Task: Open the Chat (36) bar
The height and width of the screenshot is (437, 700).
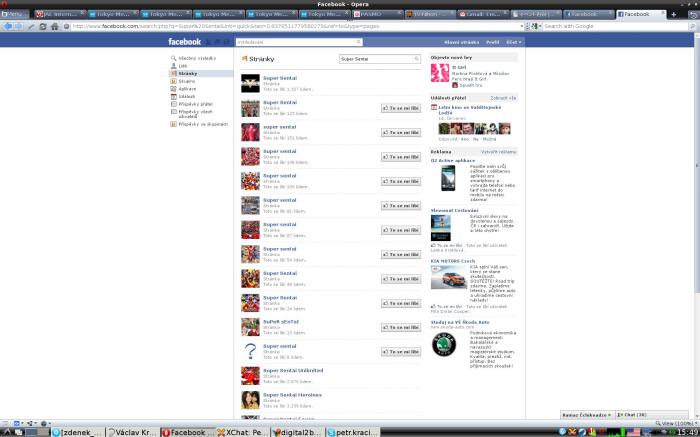Action: coord(651,415)
